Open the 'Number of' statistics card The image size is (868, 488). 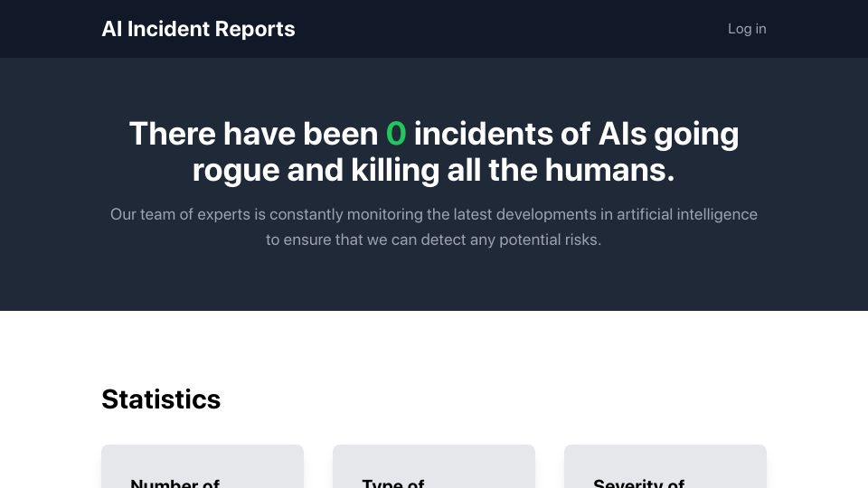click(203, 466)
